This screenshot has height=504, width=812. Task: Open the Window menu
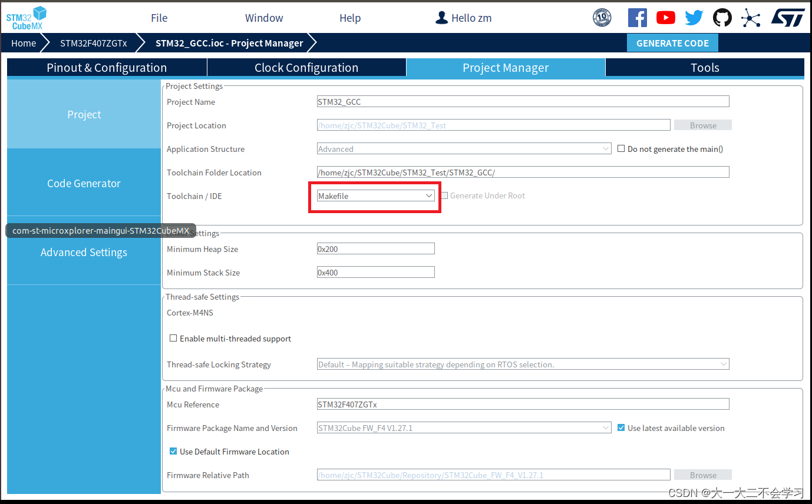pyautogui.click(x=264, y=18)
